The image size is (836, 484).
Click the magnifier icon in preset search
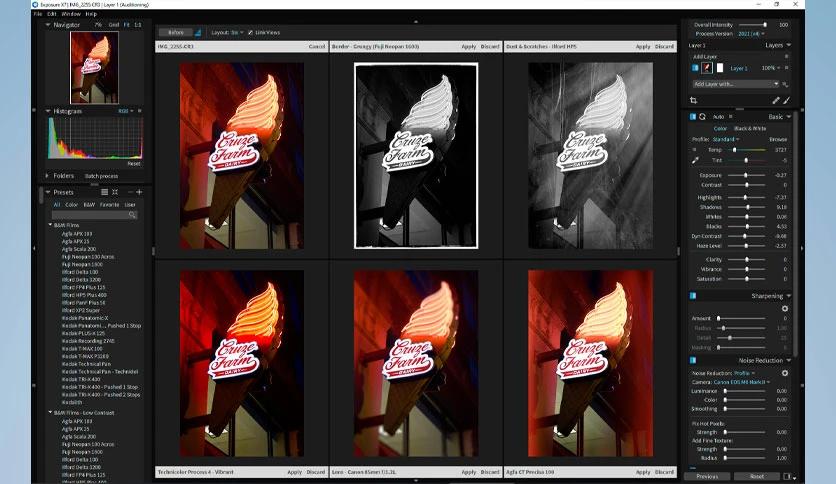[132, 215]
